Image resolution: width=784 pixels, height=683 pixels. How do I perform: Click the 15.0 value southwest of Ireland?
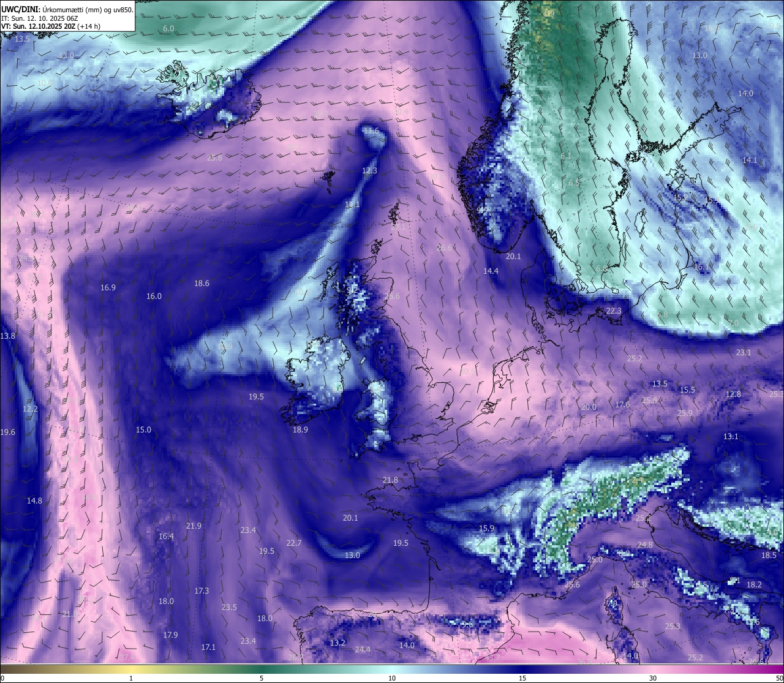pyautogui.click(x=143, y=430)
